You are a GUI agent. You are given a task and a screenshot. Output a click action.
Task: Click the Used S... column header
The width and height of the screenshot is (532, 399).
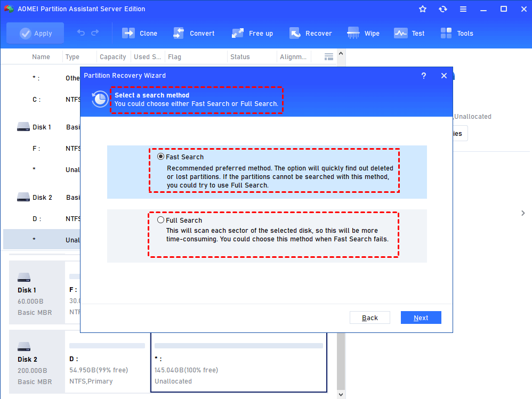pyautogui.click(x=147, y=57)
